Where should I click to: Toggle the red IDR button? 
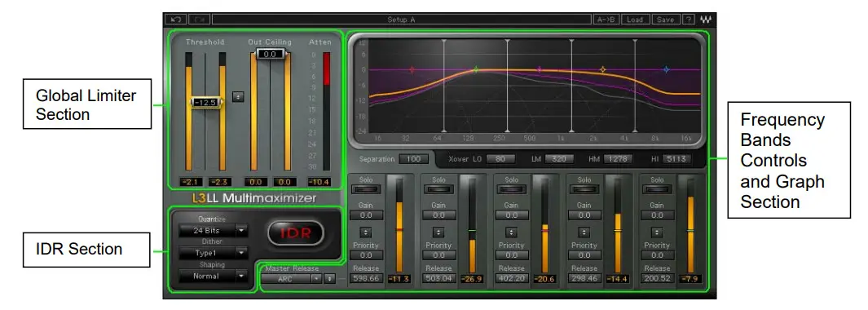pyautogui.click(x=296, y=233)
